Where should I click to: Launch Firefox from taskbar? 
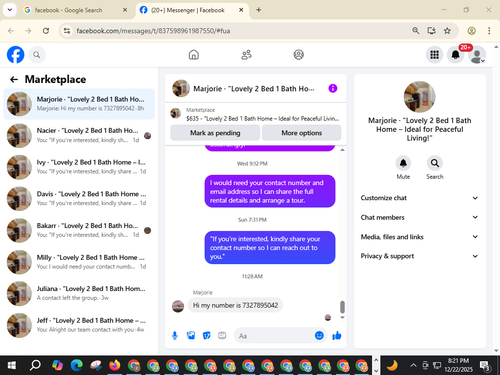[115, 365]
